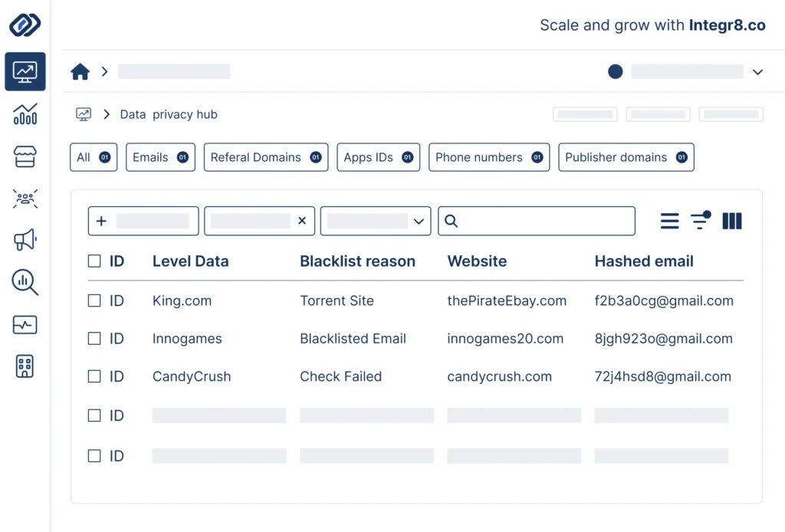785x532 pixels.
Task: Click the Blacklisted Email cell
Action: tap(353, 338)
